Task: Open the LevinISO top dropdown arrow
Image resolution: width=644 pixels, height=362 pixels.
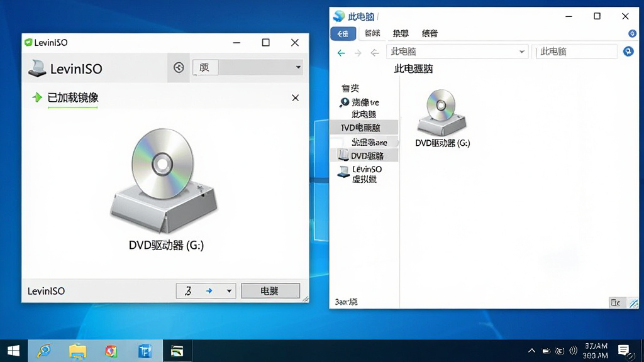Action: point(298,67)
